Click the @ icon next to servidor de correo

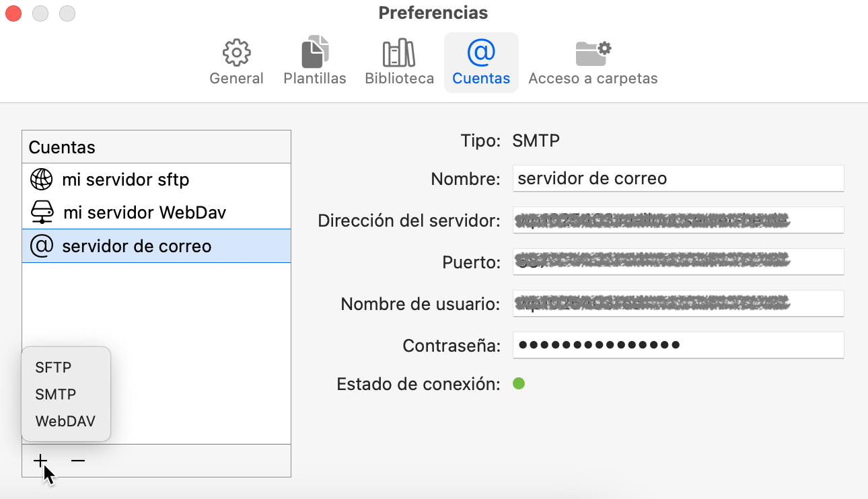[x=40, y=245]
